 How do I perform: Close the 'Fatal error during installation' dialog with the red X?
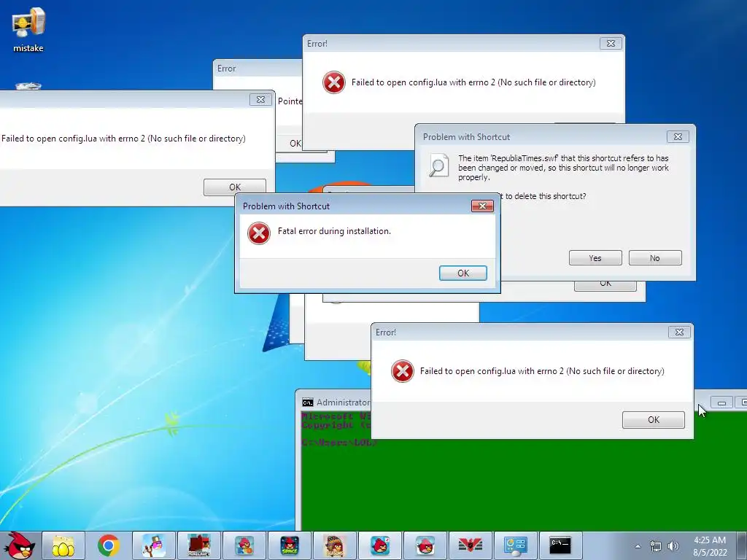click(x=482, y=206)
